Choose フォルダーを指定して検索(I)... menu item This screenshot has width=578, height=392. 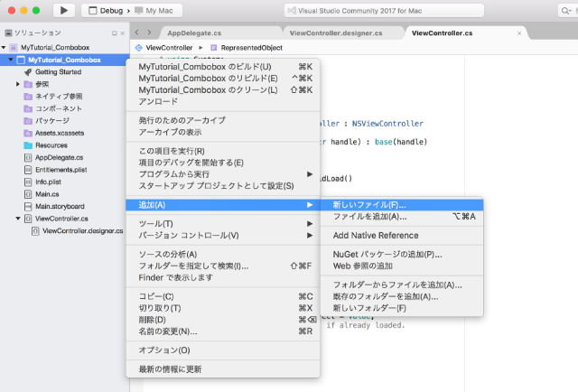click(x=223, y=266)
